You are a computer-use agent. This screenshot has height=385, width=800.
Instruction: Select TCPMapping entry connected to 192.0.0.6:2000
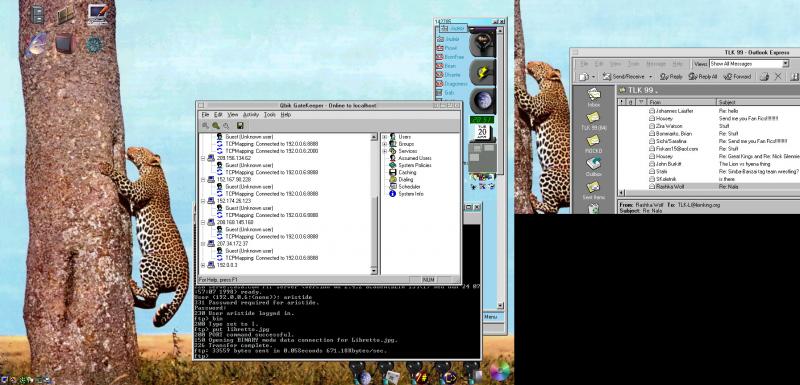pos(271,151)
